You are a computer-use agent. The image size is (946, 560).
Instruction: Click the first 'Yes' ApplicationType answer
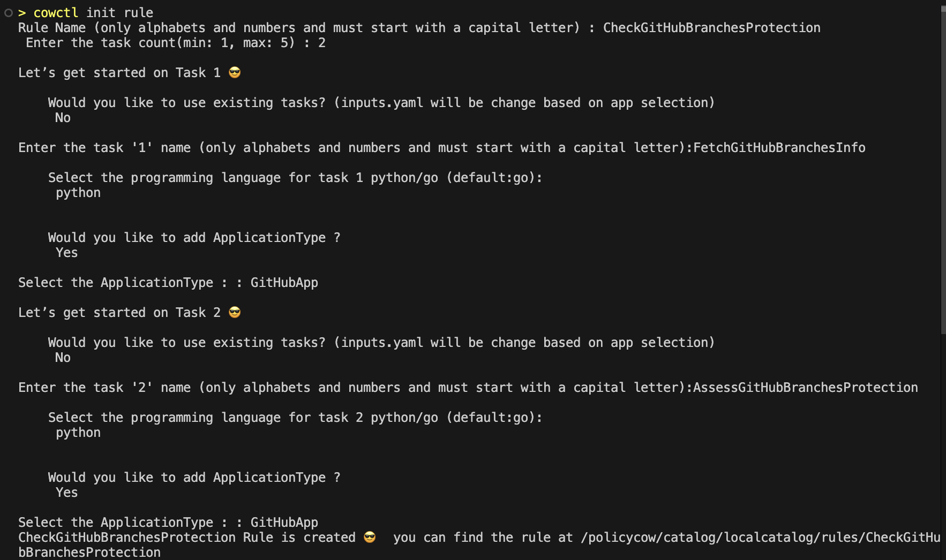click(x=67, y=253)
